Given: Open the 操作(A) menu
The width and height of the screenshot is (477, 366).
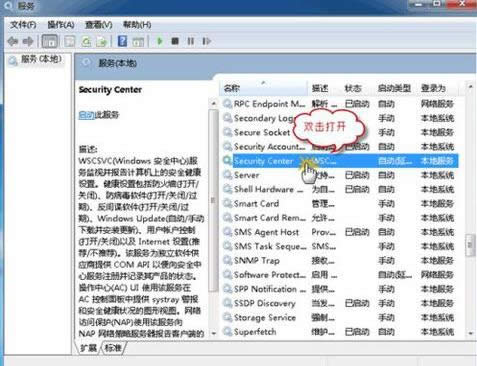Looking at the screenshot, I should pos(61,25).
